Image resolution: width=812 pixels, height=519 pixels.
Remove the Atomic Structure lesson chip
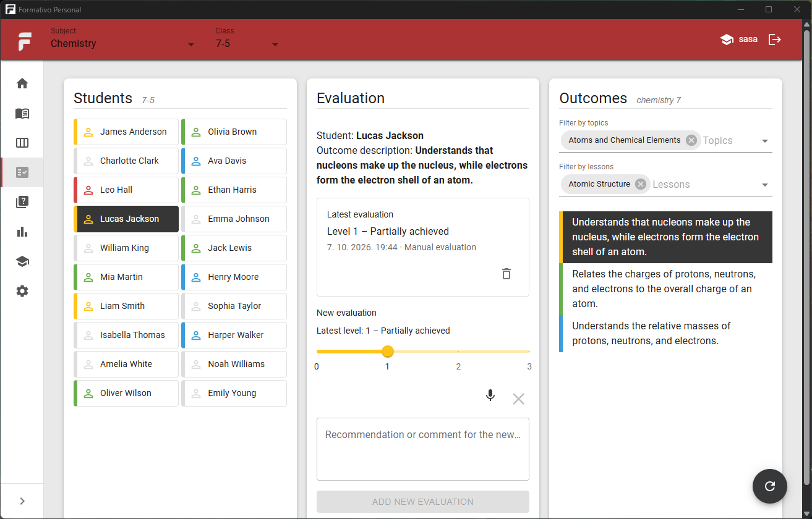click(641, 184)
